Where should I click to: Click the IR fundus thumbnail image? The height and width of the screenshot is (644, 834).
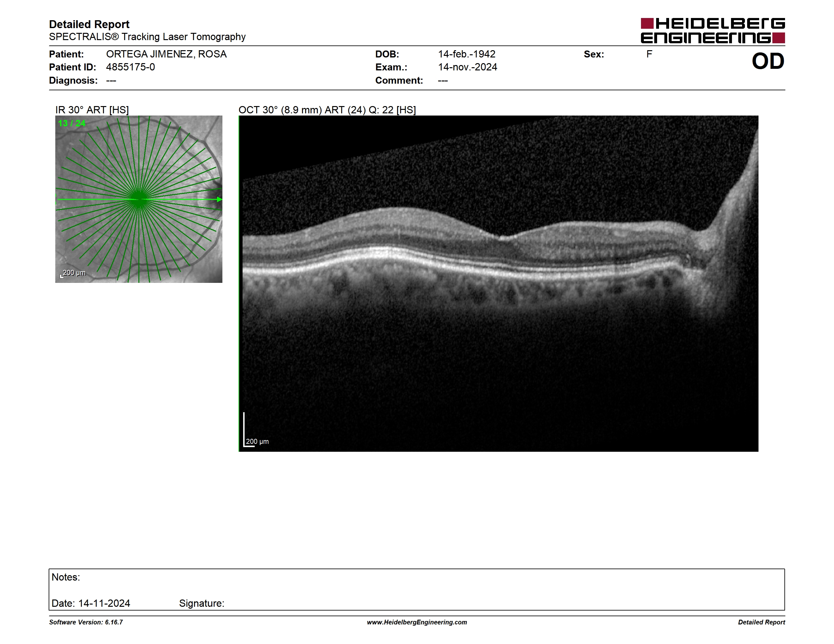pos(139,199)
